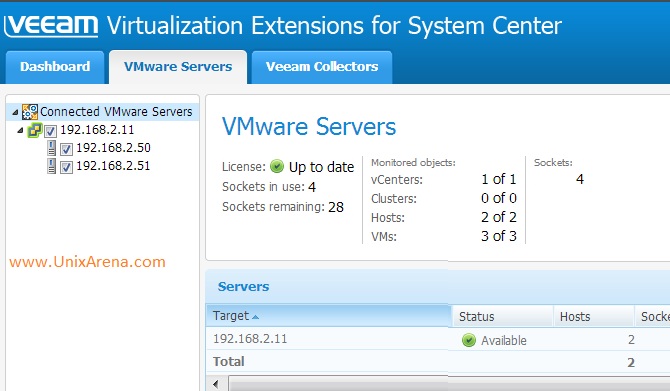The width and height of the screenshot is (670, 391).
Task: Click the VMs count 3 of 3
Action: point(499,236)
